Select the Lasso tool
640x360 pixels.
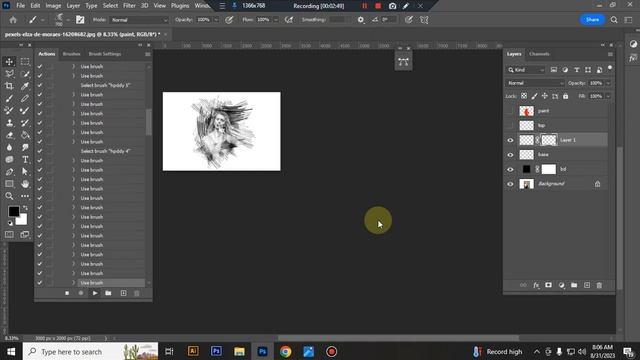(x=9, y=74)
